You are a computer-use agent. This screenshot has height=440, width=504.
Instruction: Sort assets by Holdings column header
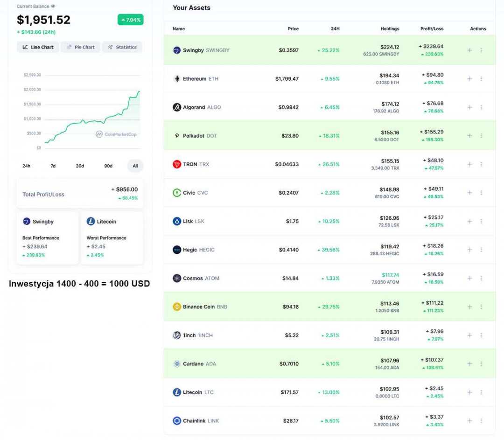pyautogui.click(x=390, y=29)
